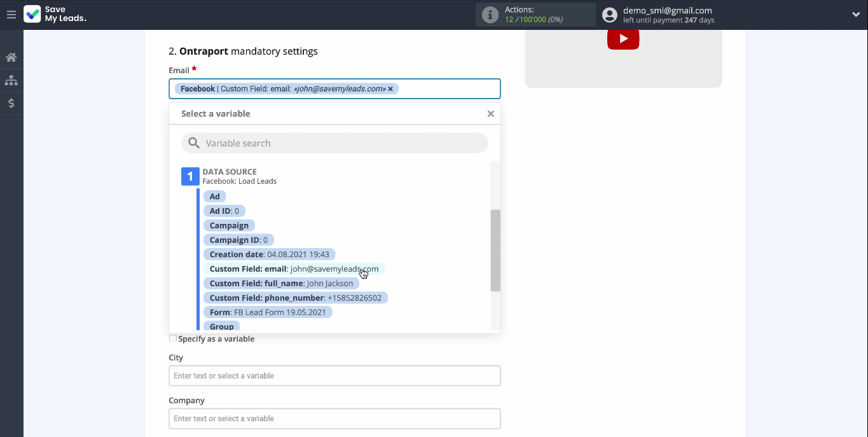Select Custom Field: full_name John Jackson
This screenshot has height=437, width=868.
281,284
